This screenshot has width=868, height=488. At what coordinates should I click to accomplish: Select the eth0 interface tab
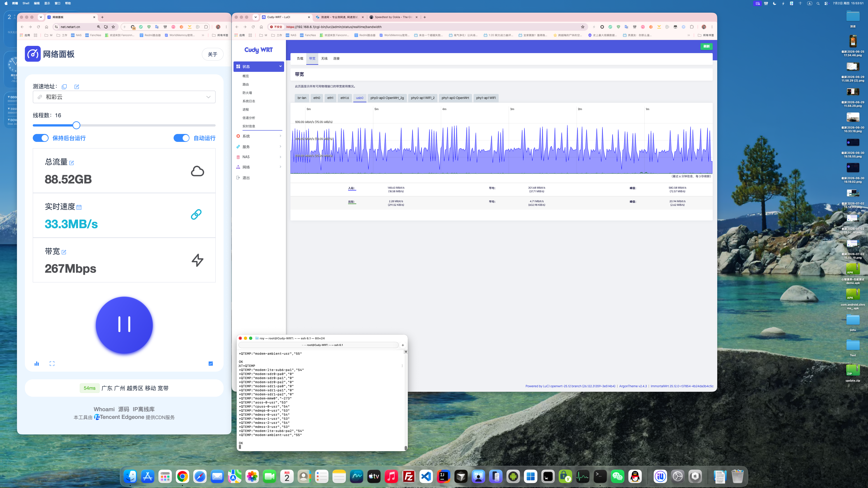[x=317, y=98]
